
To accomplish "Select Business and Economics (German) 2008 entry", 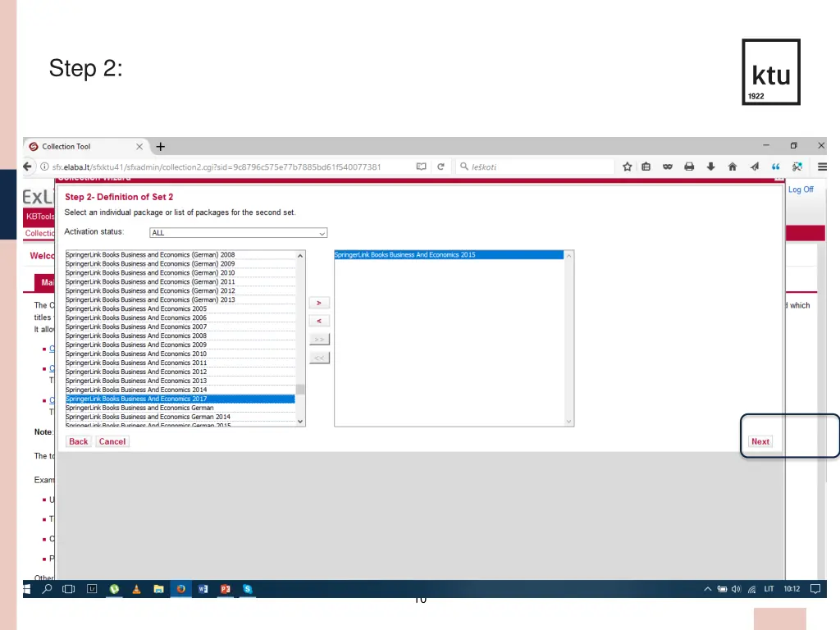I will coord(180,254).
